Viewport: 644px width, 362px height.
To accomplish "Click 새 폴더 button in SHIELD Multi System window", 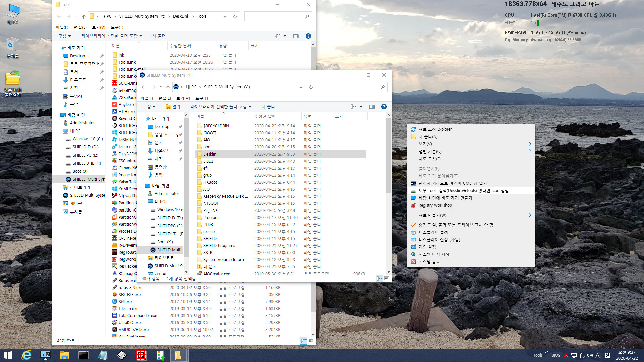I will pyautogui.click(x=268, y=107).
